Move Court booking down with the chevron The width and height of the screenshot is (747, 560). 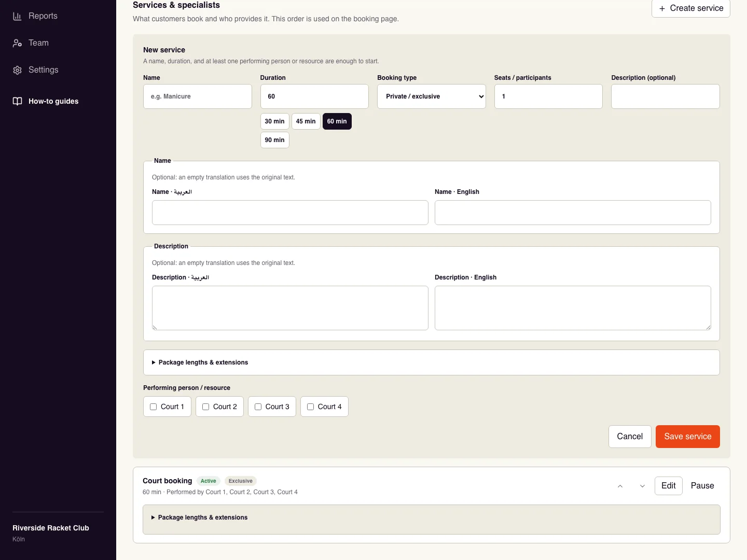[642, 486]
